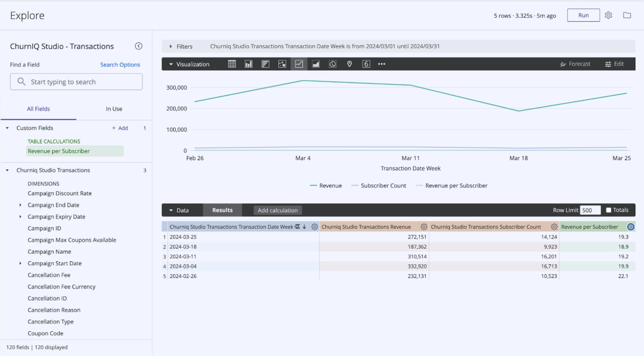The width and height of the screenshot is (644, 357).
Task: Open the folder icon in header
Action: point(627,15)
